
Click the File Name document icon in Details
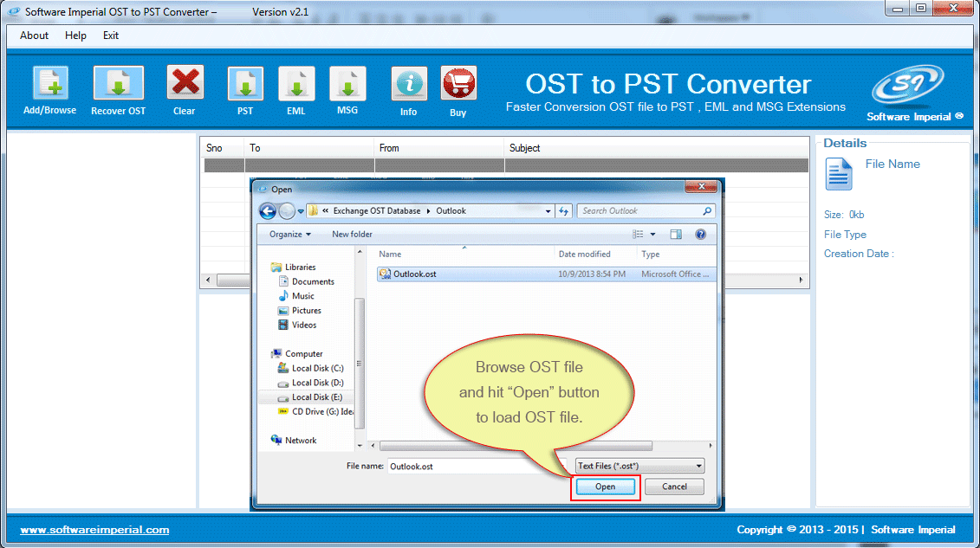[x=838, y=173]
